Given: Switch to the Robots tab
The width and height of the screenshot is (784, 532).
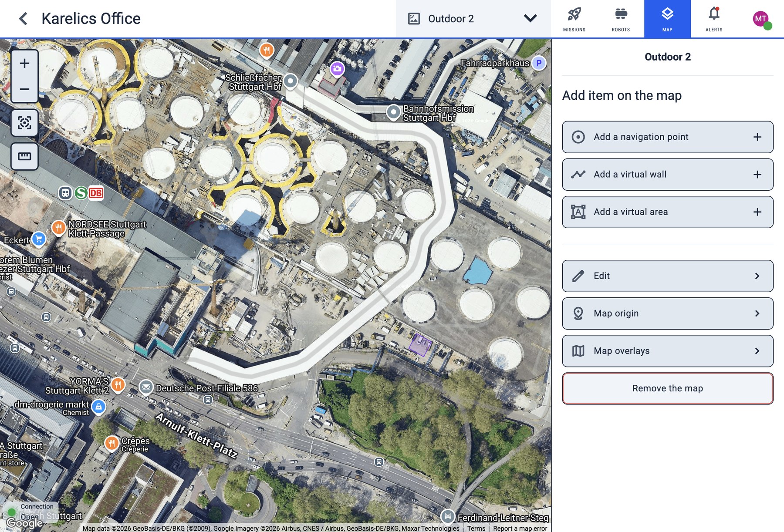Looking at the screenshot, I should click(621, 19).
